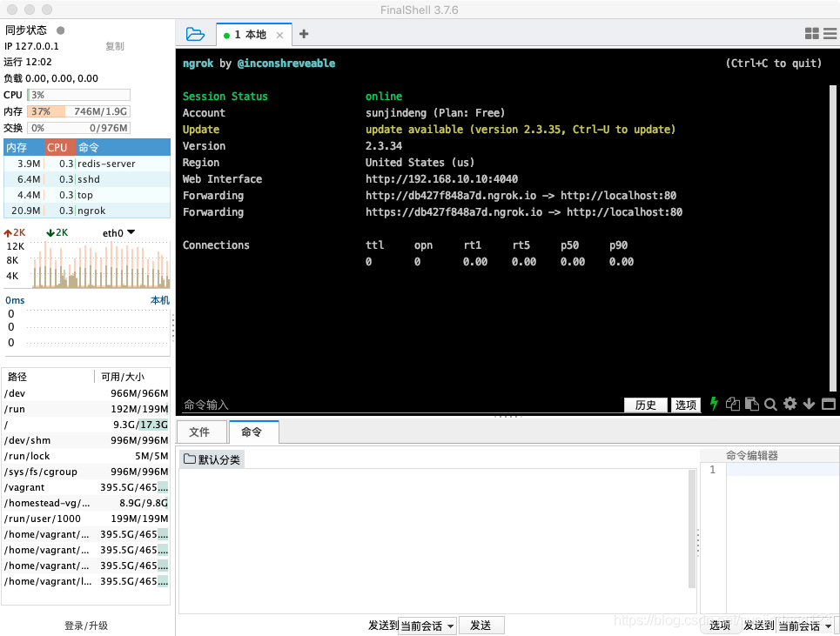The image size is (840, 636).
Task: Click the scroll-to-bottom down arrow icon
Action: [x=809, y=404]
